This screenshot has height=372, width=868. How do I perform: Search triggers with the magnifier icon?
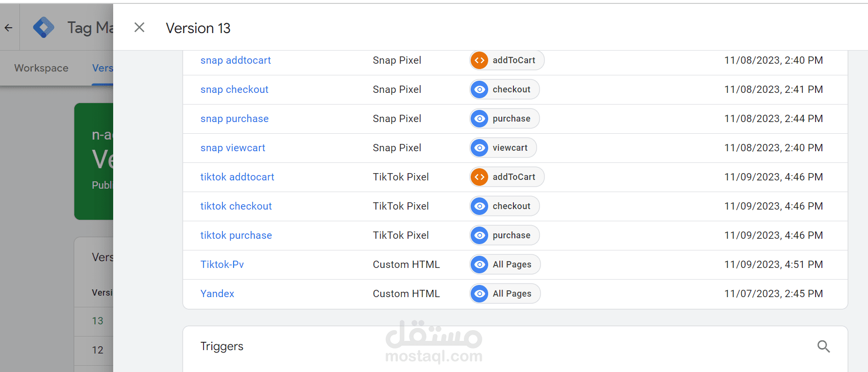click(823, 346)
